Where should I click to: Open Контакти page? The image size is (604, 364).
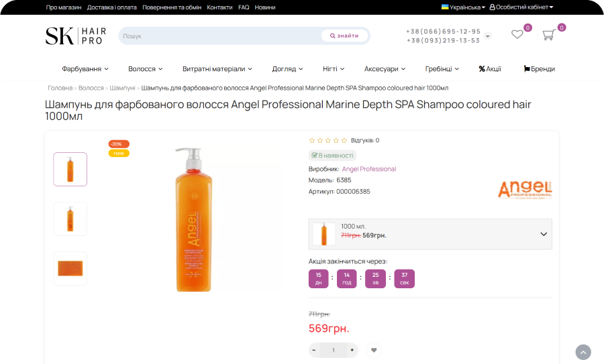pos(219,7)
